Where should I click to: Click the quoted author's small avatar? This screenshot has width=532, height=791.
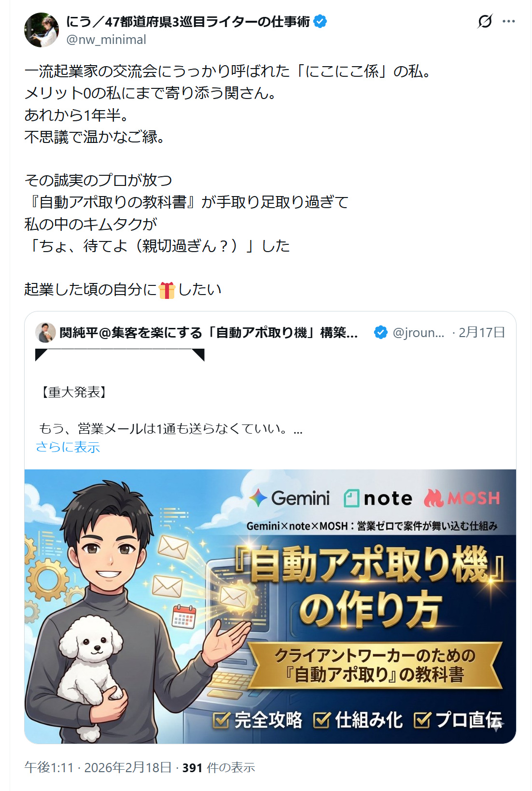(45, 332)
